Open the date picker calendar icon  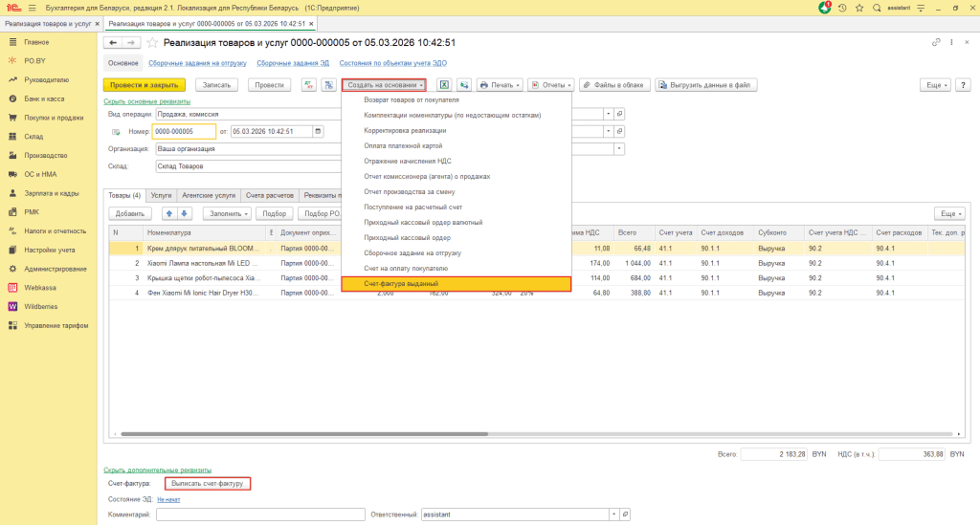point(318,131)
